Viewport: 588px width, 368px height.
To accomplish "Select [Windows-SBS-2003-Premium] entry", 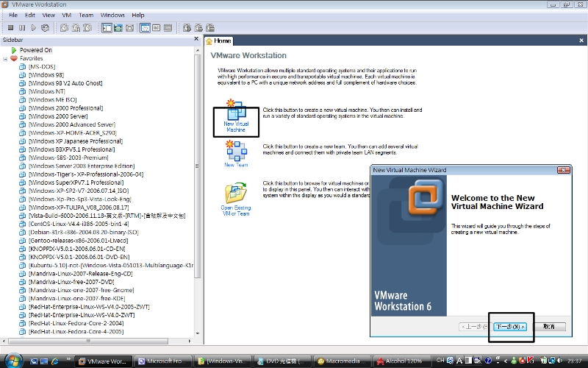I will [68, 158].
